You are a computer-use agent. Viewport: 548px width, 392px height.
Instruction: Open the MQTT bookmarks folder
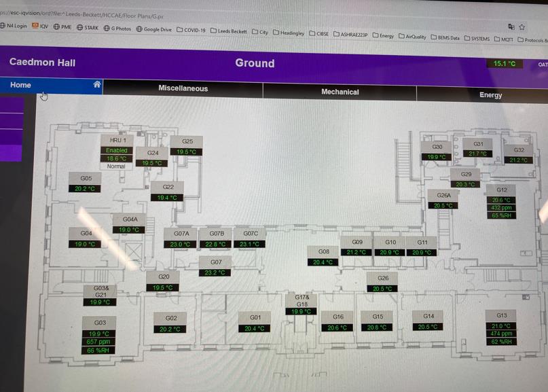tap(504, 39)
